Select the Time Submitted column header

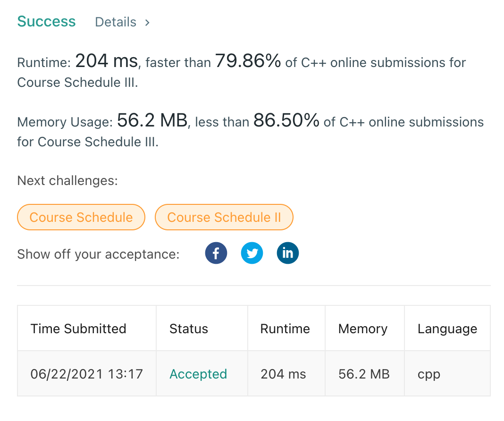pyautogui.click(x=78, y=328)
